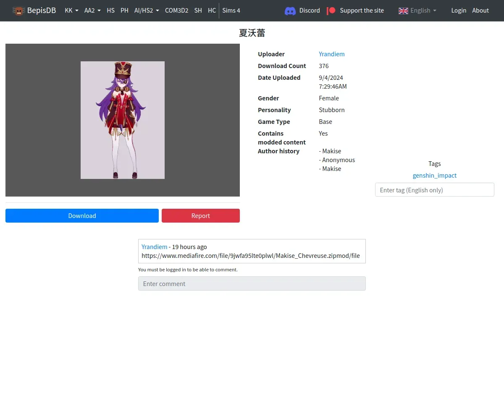Screen dimensions: 504x420
Task: Click the card title 夏沃蕾
Action: [252, 33]
